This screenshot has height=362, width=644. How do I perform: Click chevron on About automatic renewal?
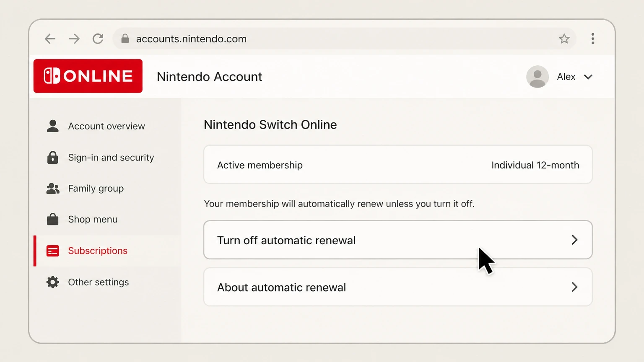[575, 287]
